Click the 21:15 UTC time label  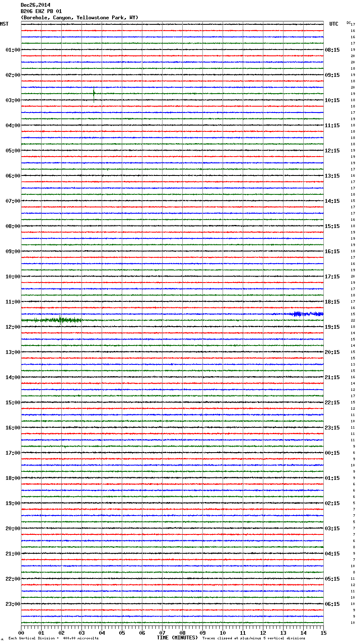(x=332, y=377)
